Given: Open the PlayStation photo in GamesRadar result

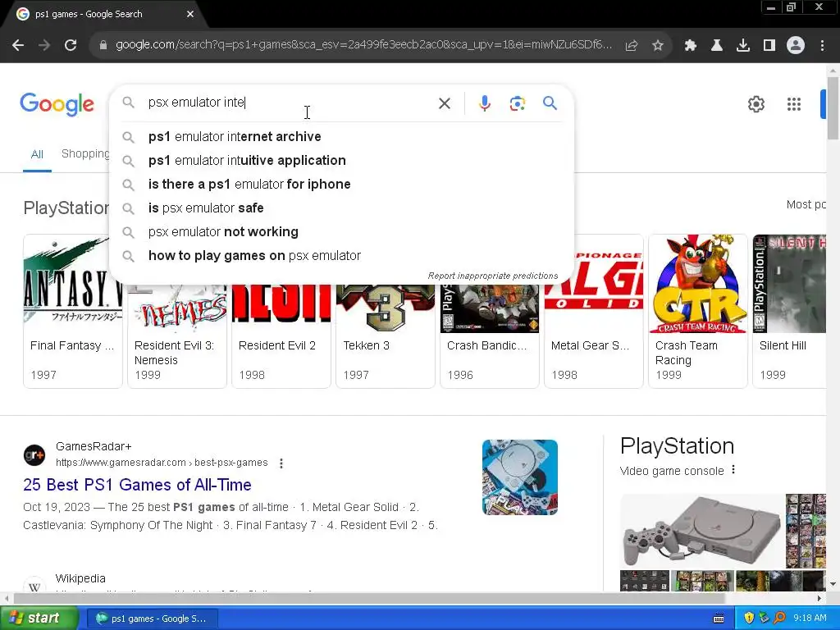Looking at the screenshot, I should click(519, 477).
